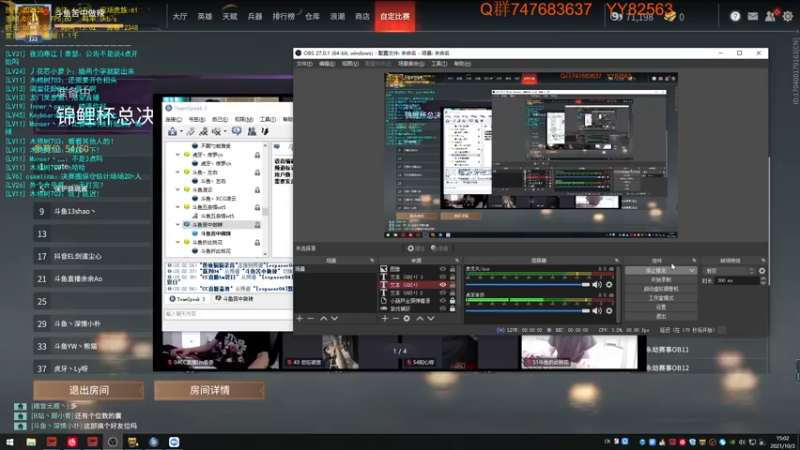Remove selected source with the minus icon
The width and height of the screenshot is (800, 450).
395,318
